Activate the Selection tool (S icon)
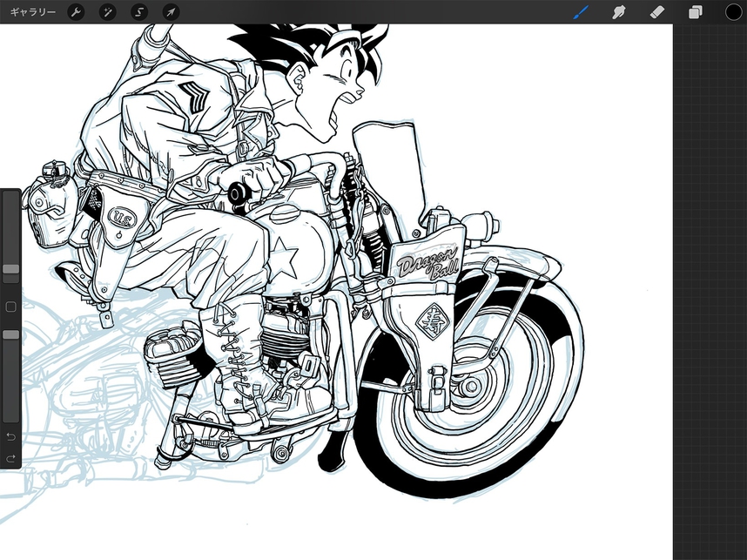747x560 pixels. point(139,12)
